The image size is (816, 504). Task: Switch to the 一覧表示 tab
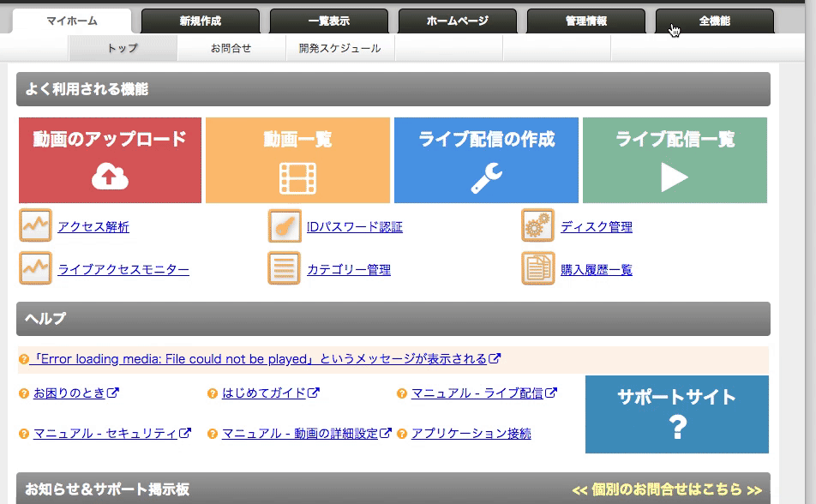[x=328, y=21]
